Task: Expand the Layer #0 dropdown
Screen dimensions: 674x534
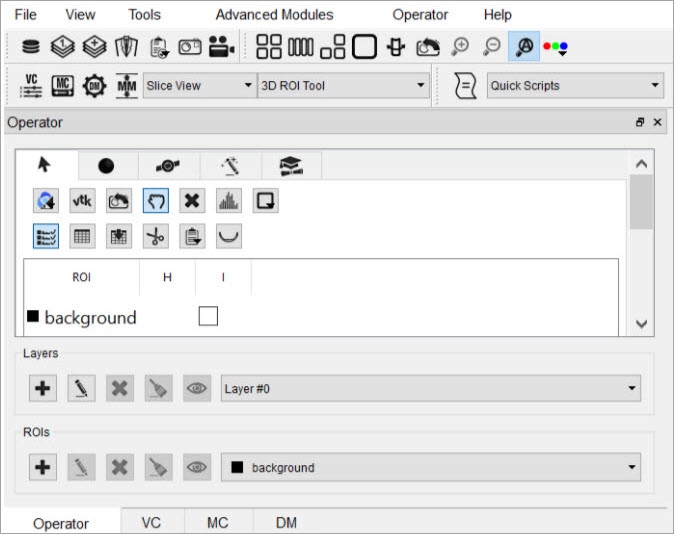Action: (430, 389)
